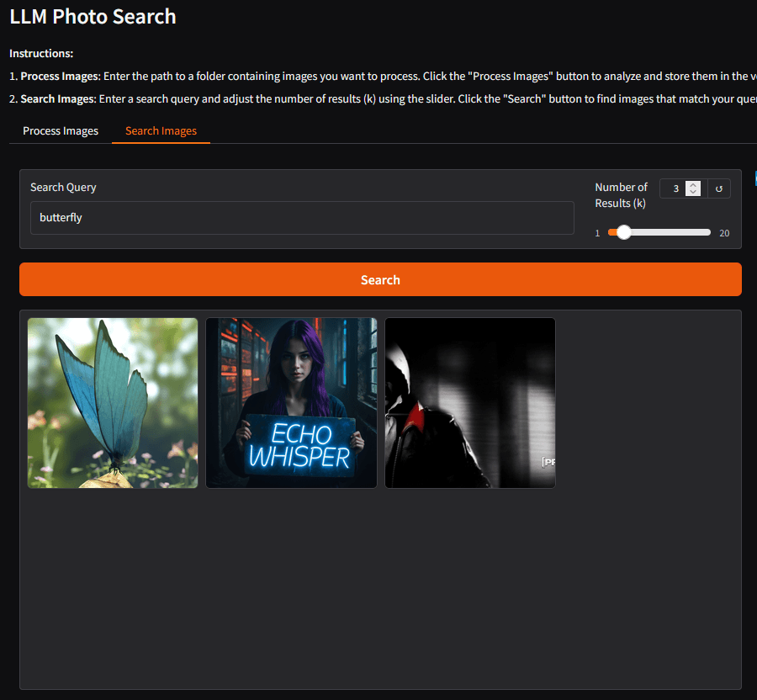757x700 pixels.
Task: Focus the Search Query text field
Action: (303, 218)
